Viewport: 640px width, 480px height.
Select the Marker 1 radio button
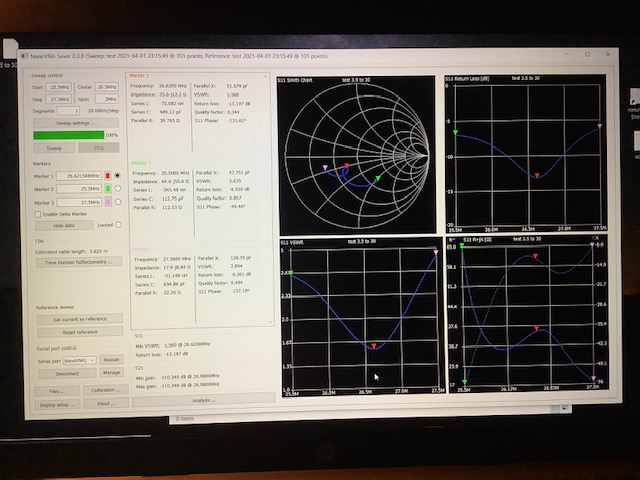pos(118,176)
